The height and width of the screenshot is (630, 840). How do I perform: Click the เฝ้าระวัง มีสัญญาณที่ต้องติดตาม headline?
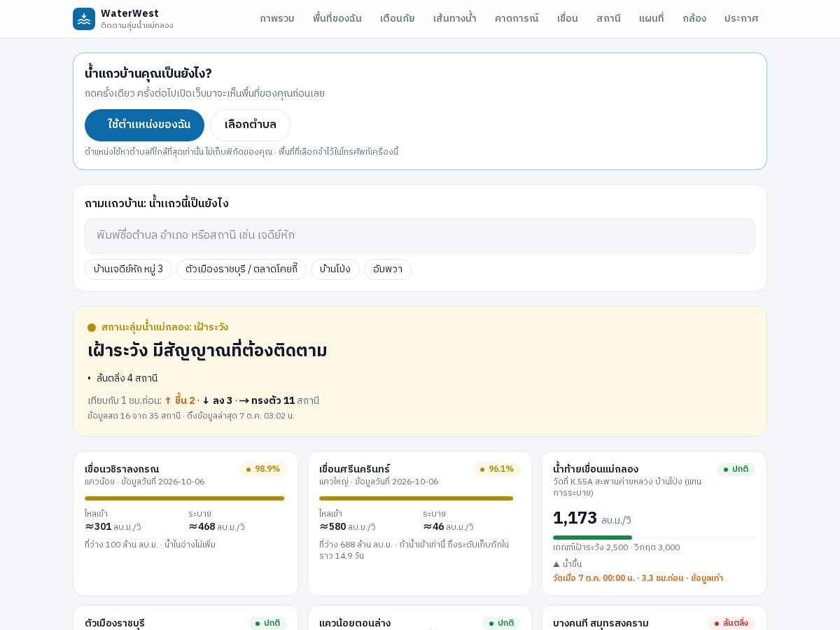(x=207, y=351)
